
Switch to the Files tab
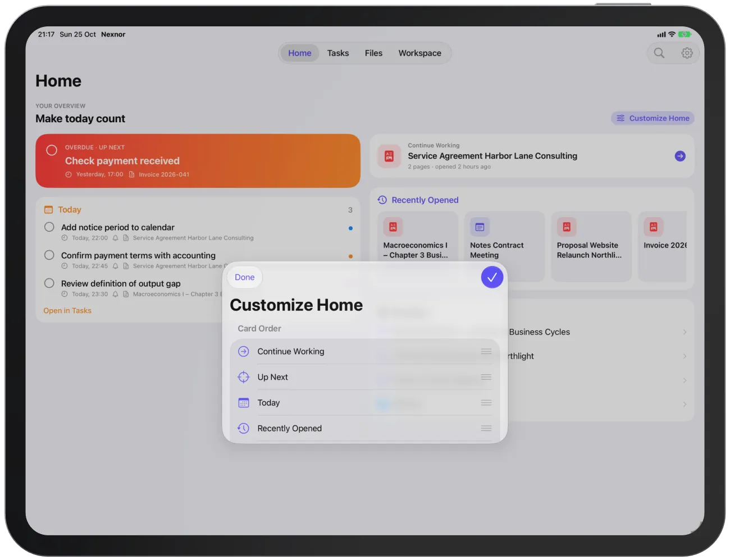click(x=373, y=53)
